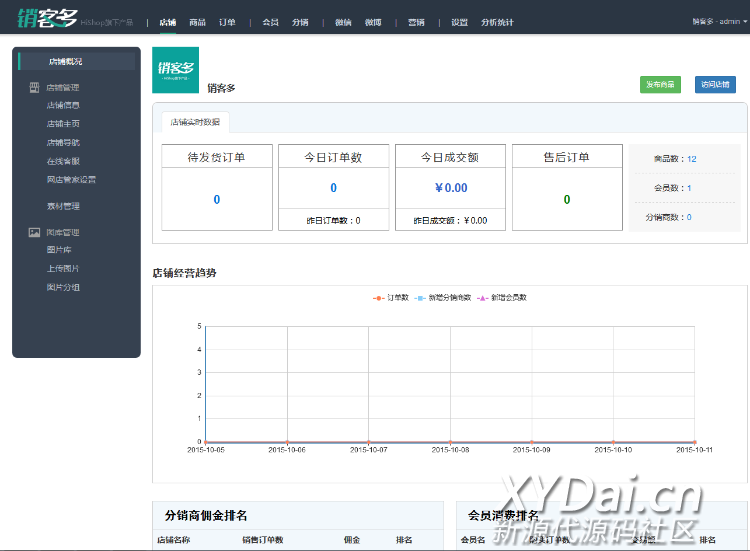Open the 微博 top navigation menu
The width and height of the screenshot is (750, 551).
[x=373, y=22]
